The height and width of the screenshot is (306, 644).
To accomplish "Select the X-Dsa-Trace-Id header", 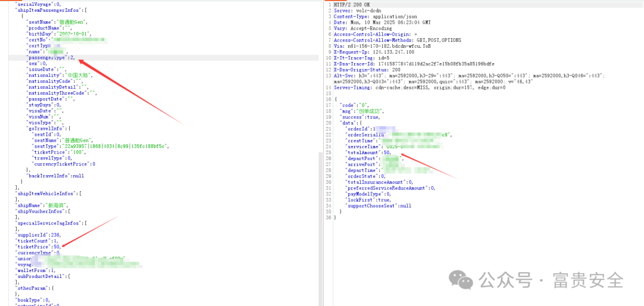I will coord(414,64).
